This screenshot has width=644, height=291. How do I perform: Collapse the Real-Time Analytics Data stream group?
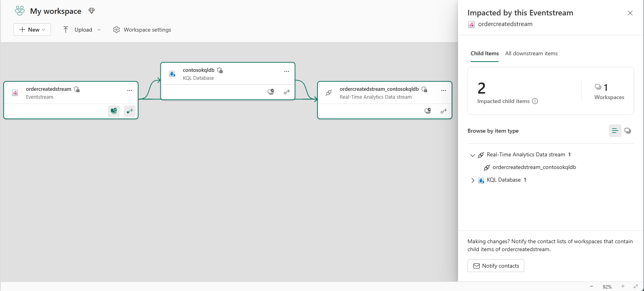(x=473, y=155)
